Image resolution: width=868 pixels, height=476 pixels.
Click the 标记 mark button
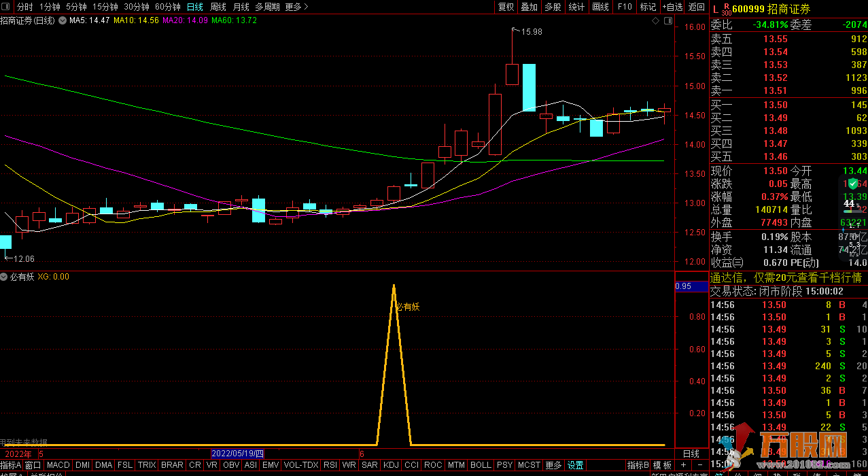648,7
